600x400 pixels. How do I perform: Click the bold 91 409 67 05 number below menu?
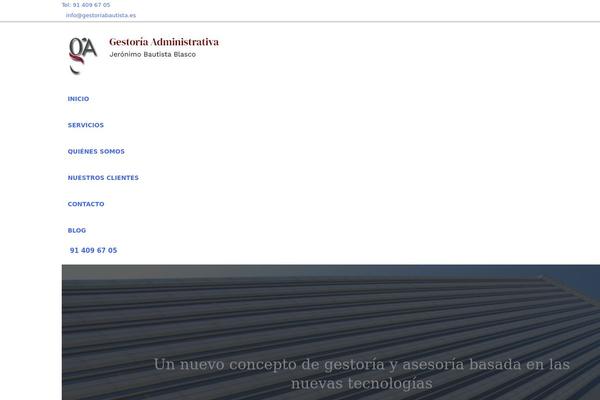[93, 250]
